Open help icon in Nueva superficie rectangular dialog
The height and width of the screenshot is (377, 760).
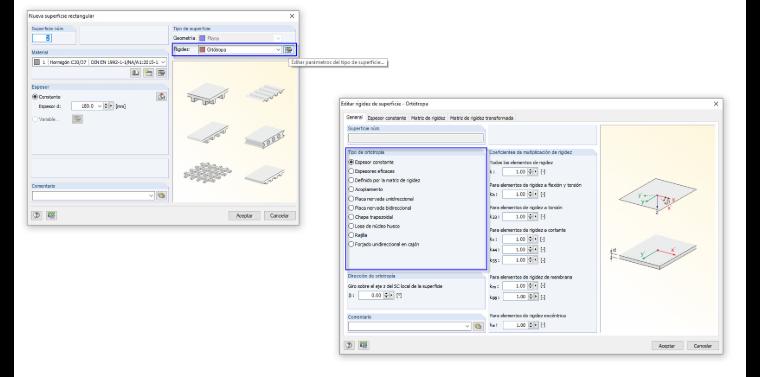pyautogui.click(x=37, y=215)
